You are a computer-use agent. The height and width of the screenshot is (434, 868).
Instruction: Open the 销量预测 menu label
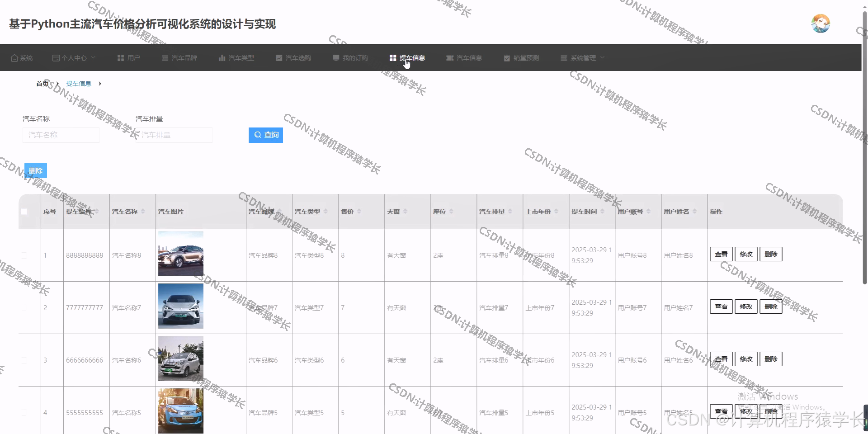point(526,58)
